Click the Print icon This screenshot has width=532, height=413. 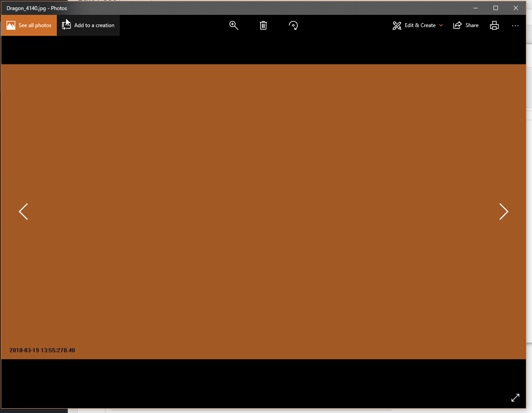tap(494, 25)
